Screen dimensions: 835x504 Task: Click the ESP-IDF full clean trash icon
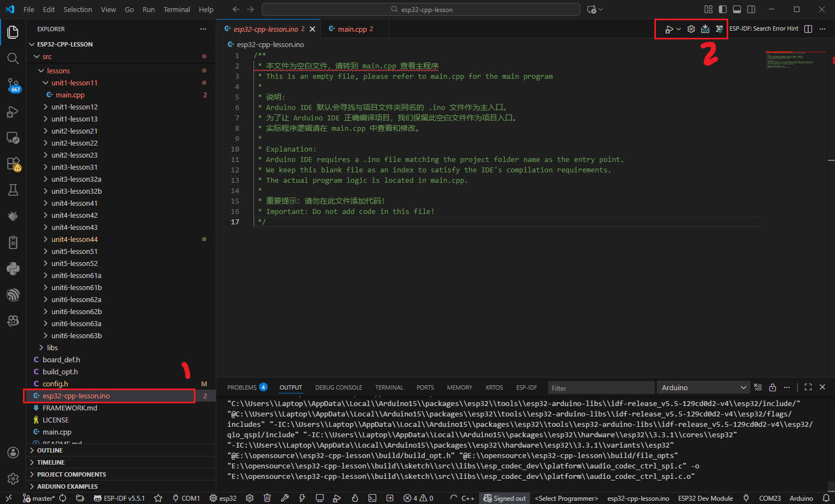tap(267, 498)
